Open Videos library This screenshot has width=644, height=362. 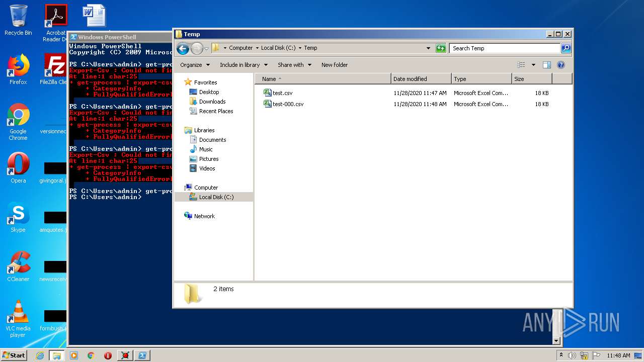coord(202,168)
